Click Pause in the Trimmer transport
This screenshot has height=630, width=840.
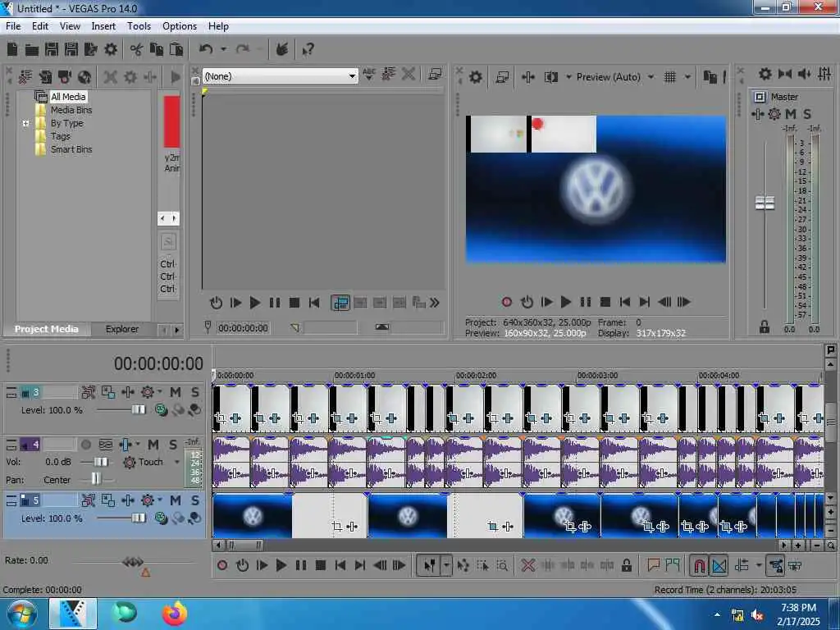[x=274, y=304]
